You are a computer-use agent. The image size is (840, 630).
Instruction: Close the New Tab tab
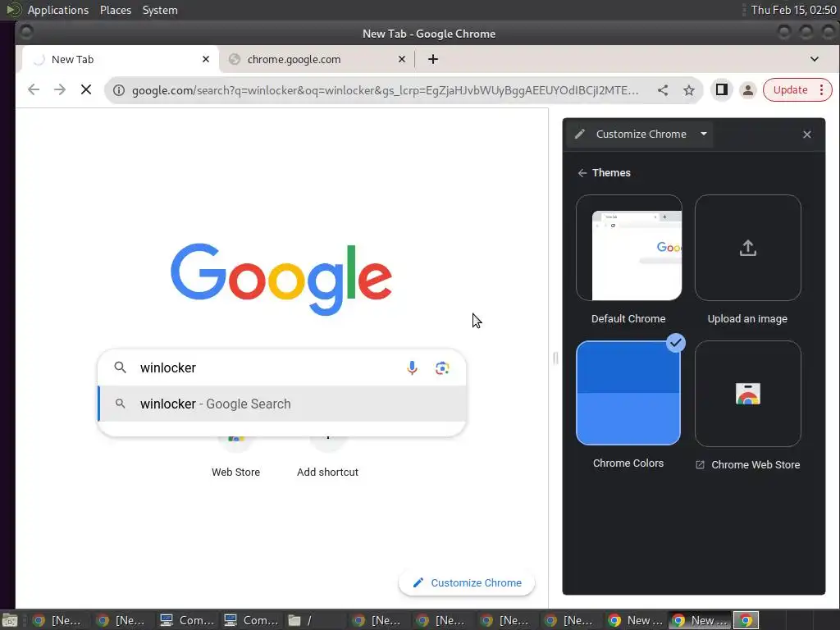tap(206, 59)
